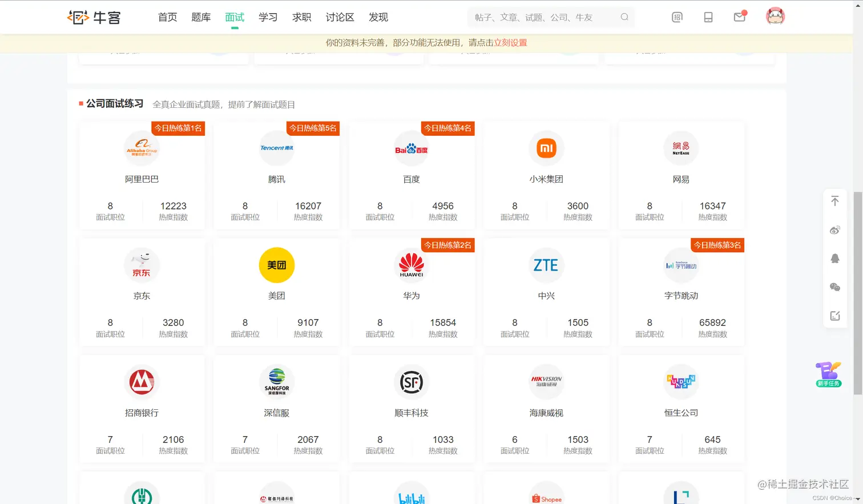Open the 题库 navigation tab

[201, 17]
